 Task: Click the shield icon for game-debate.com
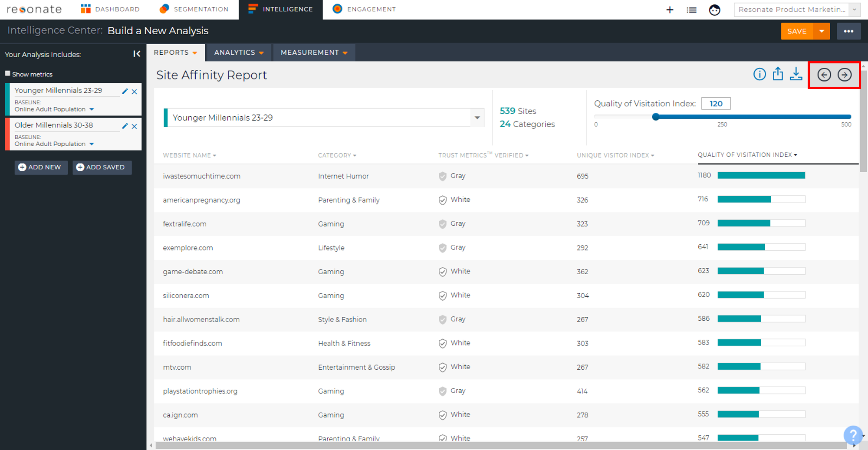(x=442, y=272)
